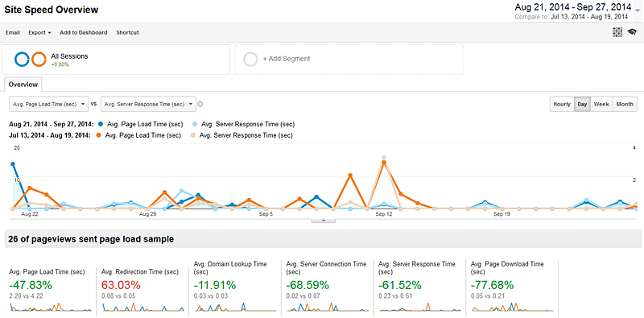Click the Add Segment circle icon

click(x=250, y=59)
